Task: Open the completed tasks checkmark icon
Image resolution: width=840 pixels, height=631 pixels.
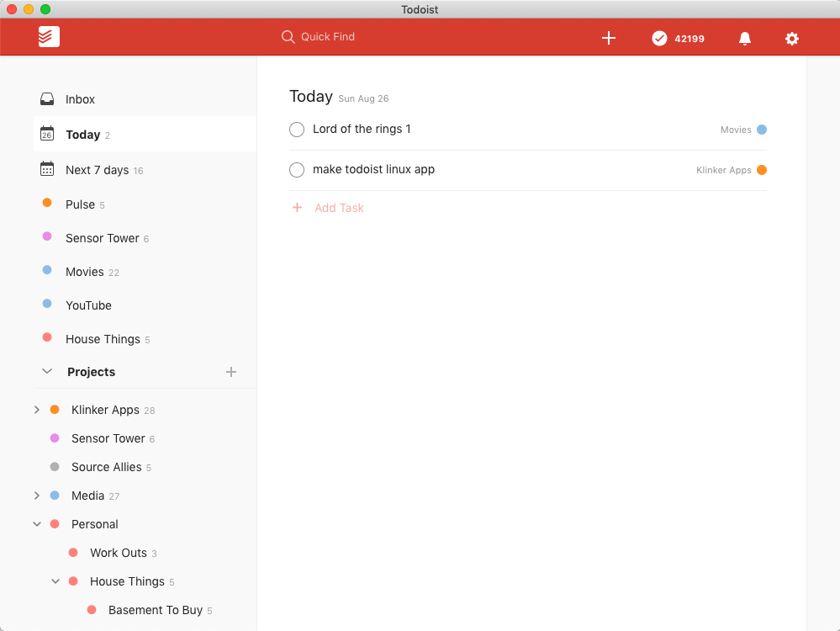Action: (659, 38)
